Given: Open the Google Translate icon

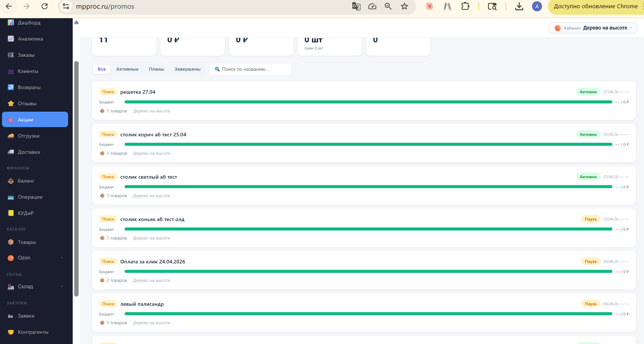Looking at the screenshot, I should (356, 6).
